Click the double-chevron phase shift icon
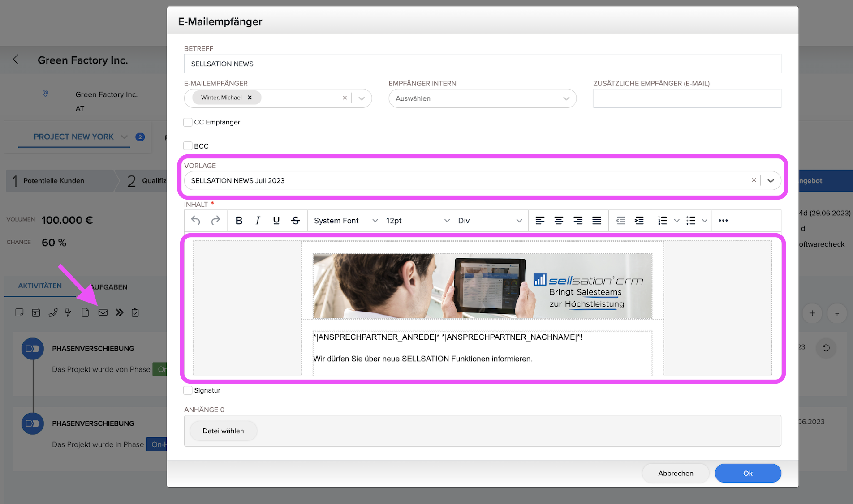The width and height of the screenshot is (853, 504). click(119, 312)
